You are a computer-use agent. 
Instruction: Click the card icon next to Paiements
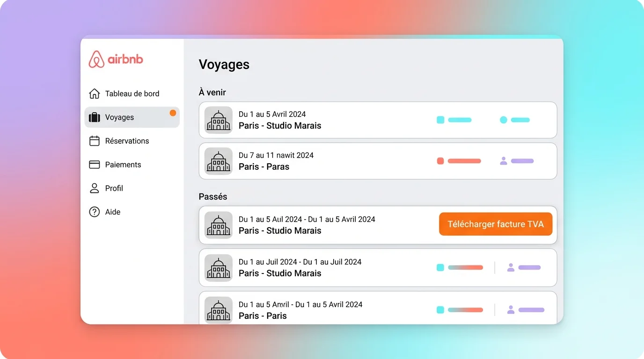click(x=94, y=165)
